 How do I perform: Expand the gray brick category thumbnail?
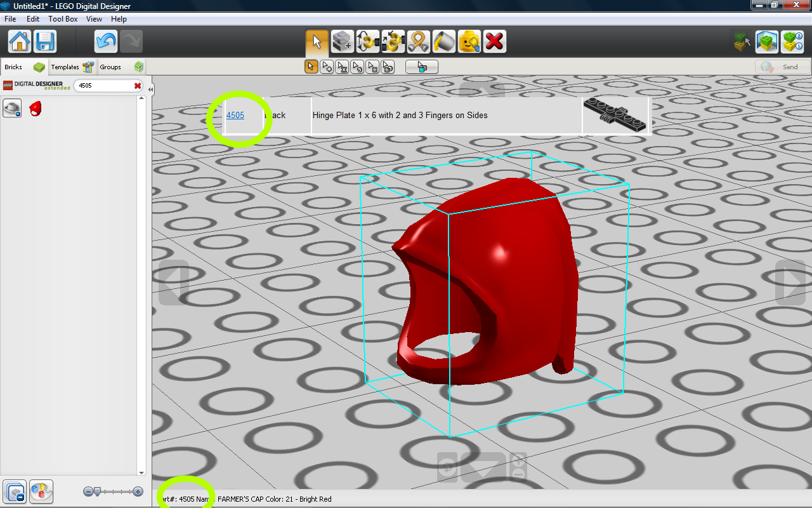point(12,108)
